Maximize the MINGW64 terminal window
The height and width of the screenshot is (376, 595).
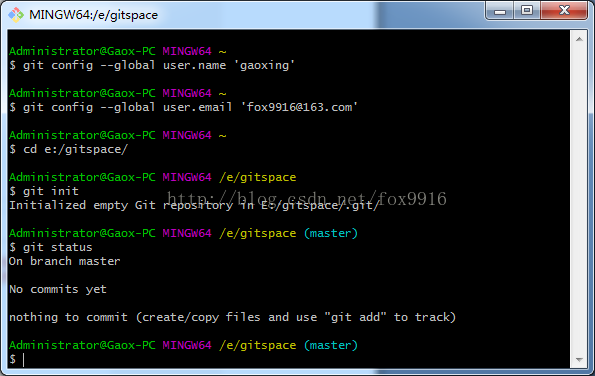click(527, 11)
